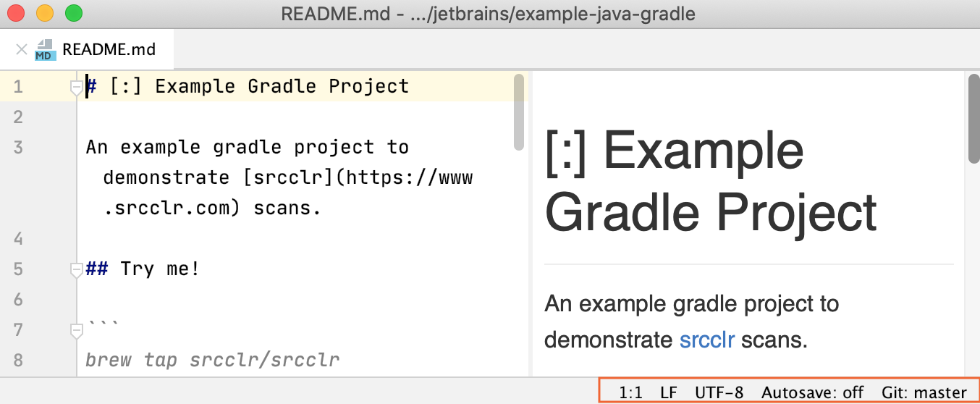980x404 pixels.
Task: Click the "## Try me!" heading line
Action: point(142,269)
